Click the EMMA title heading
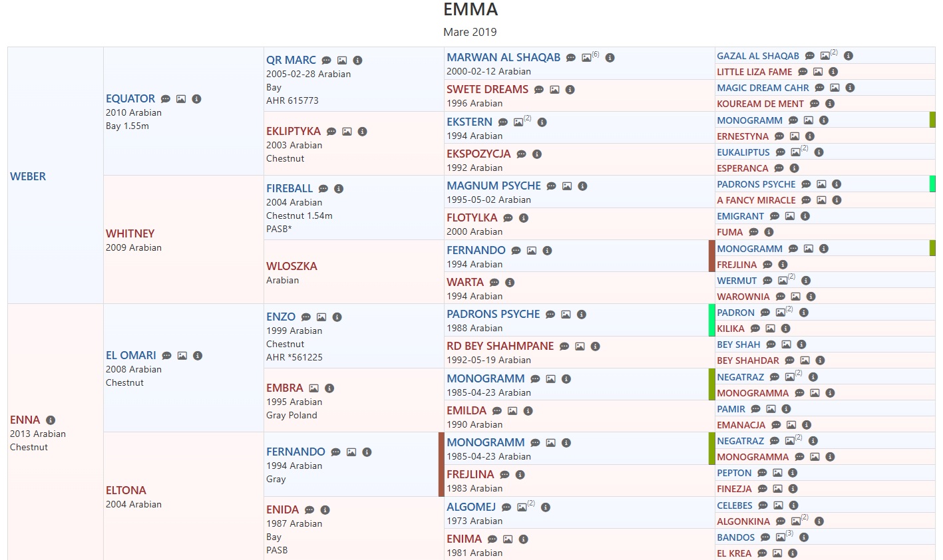This screenshot has height=560, width=943. [471, 10]
